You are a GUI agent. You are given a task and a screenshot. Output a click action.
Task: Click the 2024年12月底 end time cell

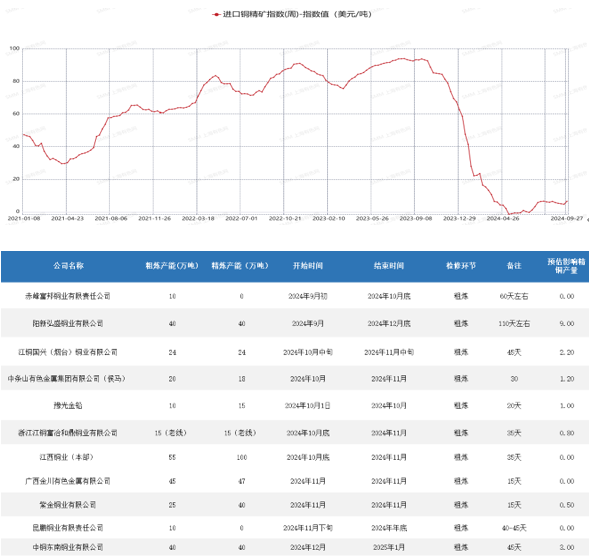tap(389, 323)
